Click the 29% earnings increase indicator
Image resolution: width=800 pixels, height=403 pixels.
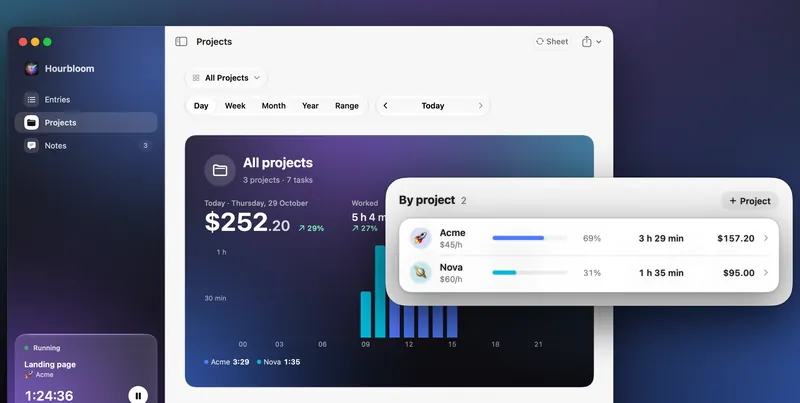(311, 229)
